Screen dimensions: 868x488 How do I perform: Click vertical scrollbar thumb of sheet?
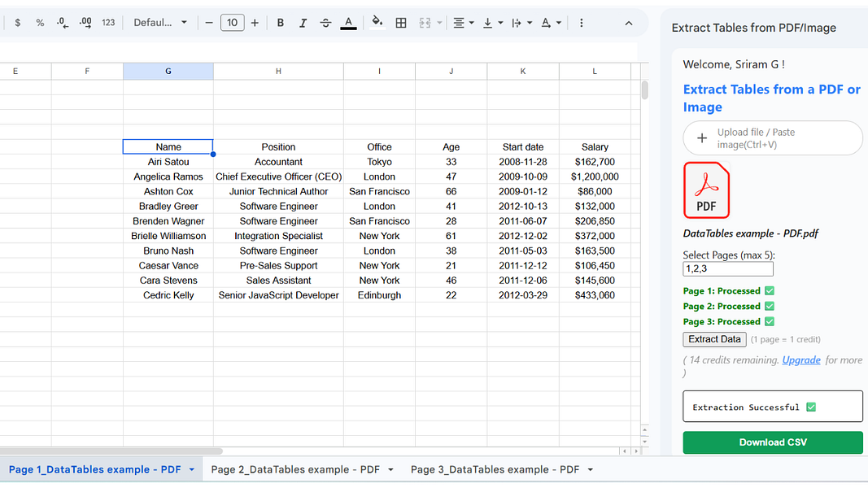click(x=645, y=89)
